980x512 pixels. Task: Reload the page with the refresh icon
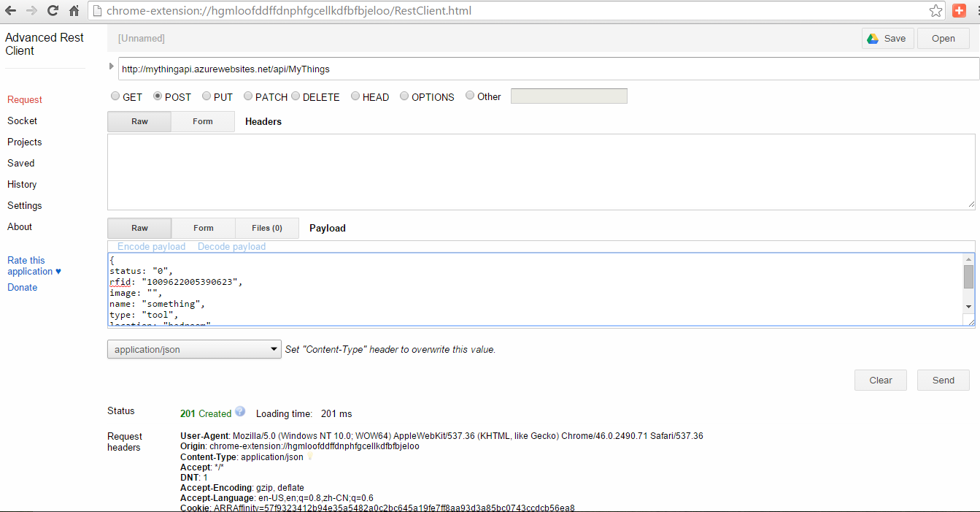[x=53, y=11]
